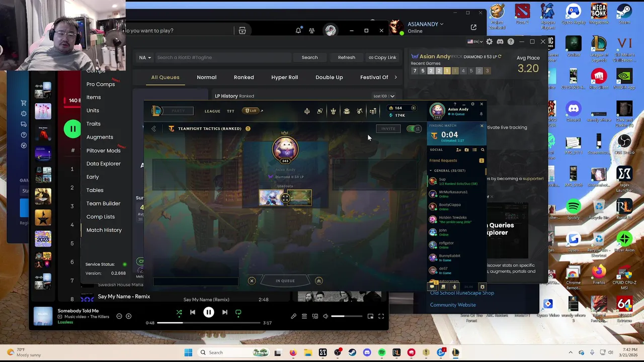Switch to the LEAGUE tab in client
This screenshot has height=362, width=644.
click(212, 111)
